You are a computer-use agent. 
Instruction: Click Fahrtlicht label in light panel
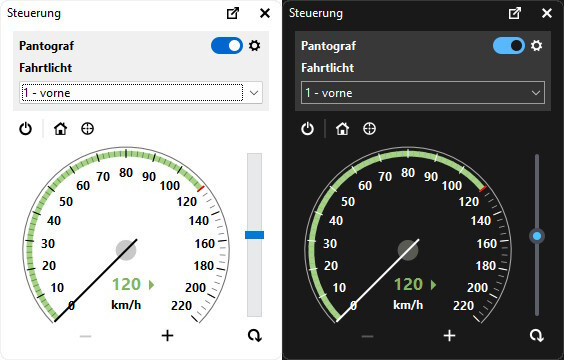(x=46, y=68)
